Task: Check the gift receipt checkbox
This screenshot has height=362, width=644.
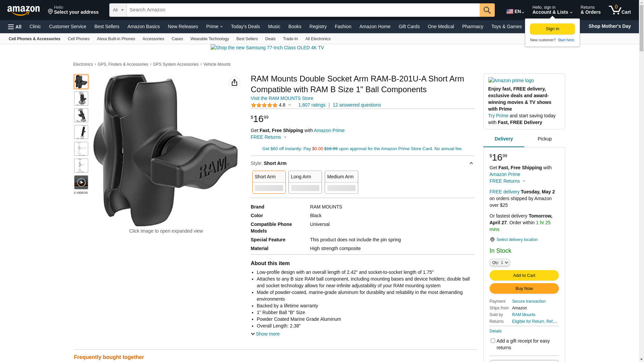Action: click(492, 341)
